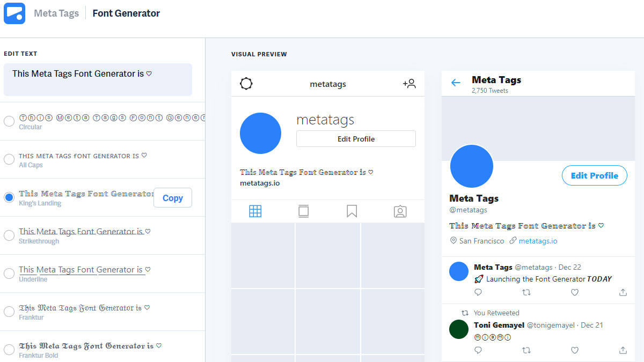The image size is (644, 362).
Task: Select the Instagram grid view icon
Action: (255, 211)
